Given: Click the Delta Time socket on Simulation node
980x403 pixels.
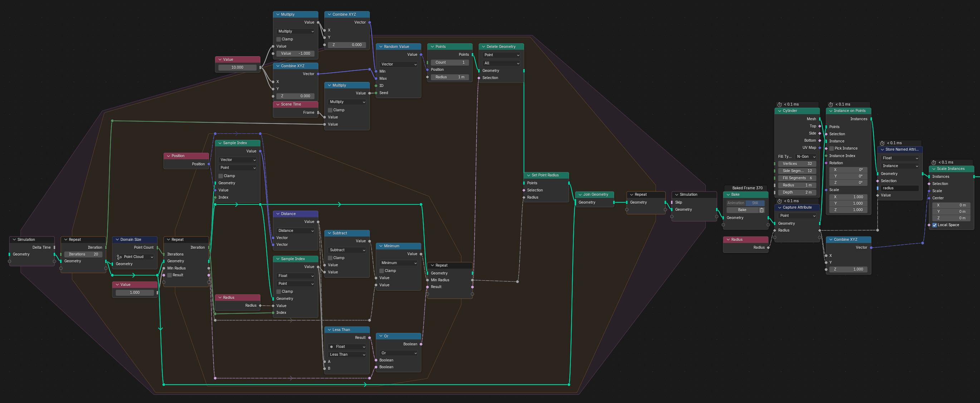Looking at the screenshot, I should [x=54, y=247].
